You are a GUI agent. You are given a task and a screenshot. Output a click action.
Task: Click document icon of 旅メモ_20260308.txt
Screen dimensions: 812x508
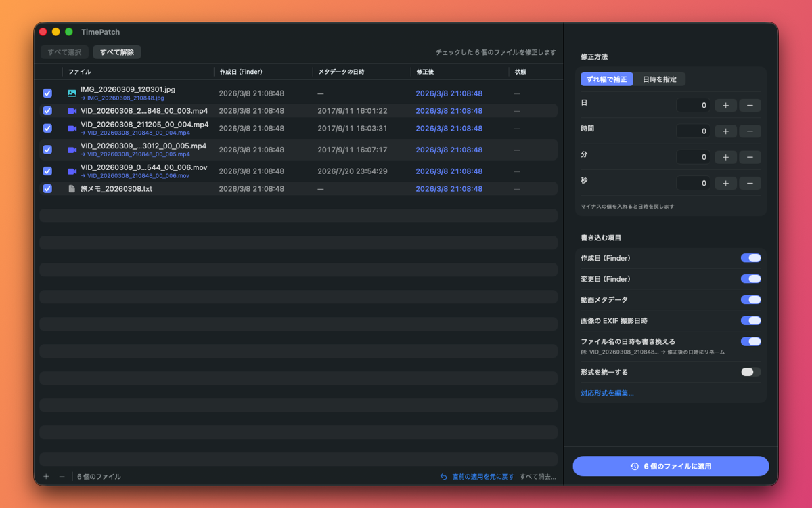tap(72, 189)
